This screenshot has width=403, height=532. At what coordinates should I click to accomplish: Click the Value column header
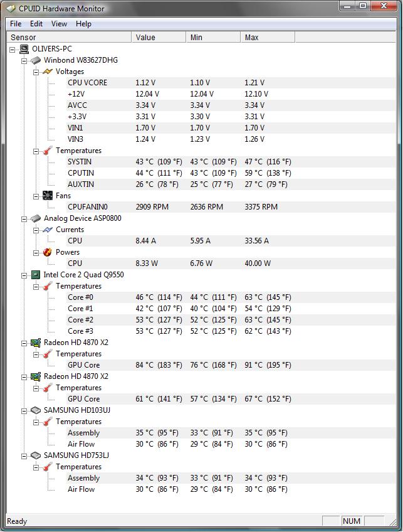pos(159,37)
